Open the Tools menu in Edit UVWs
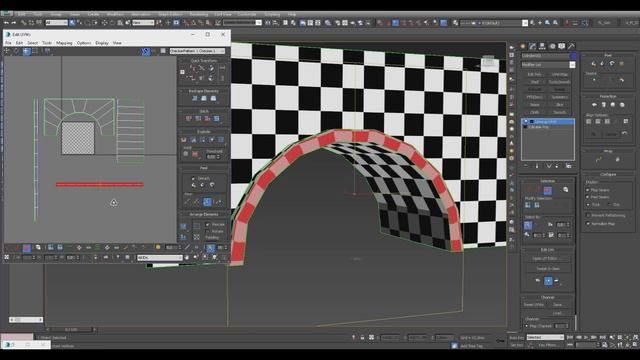Viewport: 640px width, 360px height. 47,43
